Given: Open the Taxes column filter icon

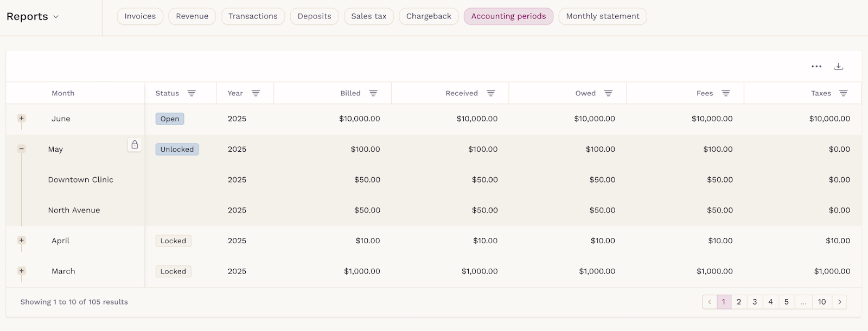Looking at the screenshot, I should pyautogui.click(x=843, y=93).
